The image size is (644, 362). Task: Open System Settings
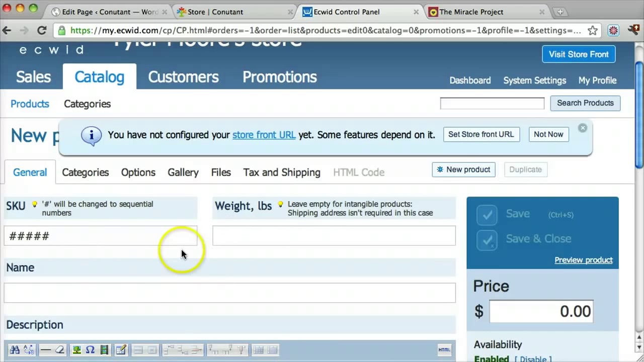534,80
